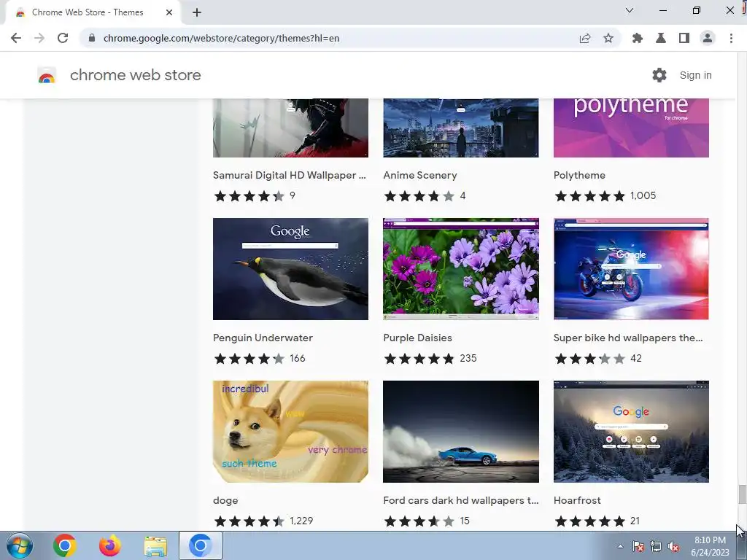Image resolution: width=747 pixels, height=560 pixels.
Task: Click the Super bike 42 rating count
Action: (636, 358)
